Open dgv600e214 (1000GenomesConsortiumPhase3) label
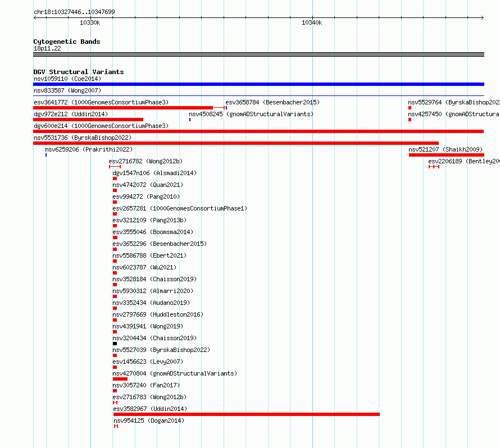The image size is (500, 448). (x=101, y=126)
